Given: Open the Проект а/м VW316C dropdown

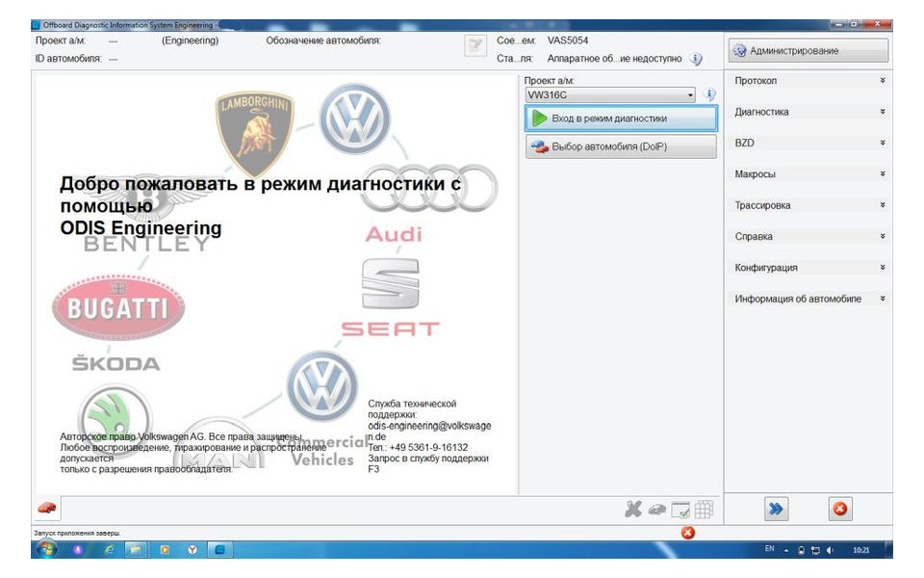Looking at the screenshot, I should pos(610,95).
